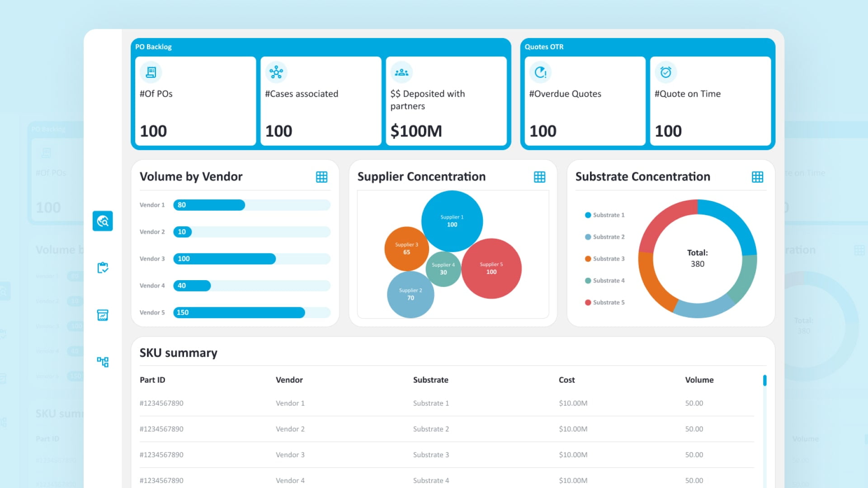Click the cases associated network icon
This screenshot has width=868, height=488.
click(x=276, y=72)
